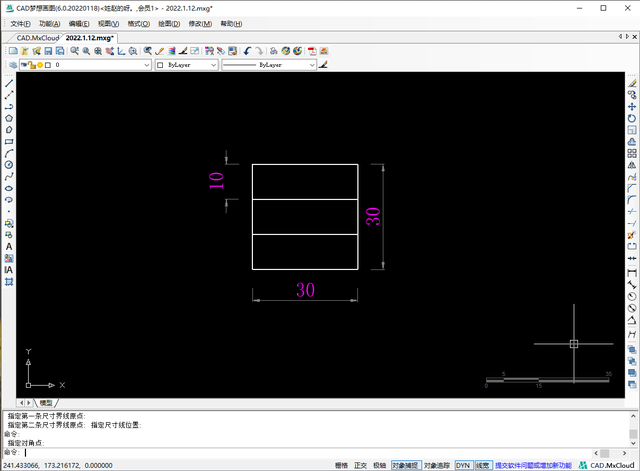Switch to the 2022.1.12.mxg document tab
Screen dimensions: 640x471
(89, 38)
